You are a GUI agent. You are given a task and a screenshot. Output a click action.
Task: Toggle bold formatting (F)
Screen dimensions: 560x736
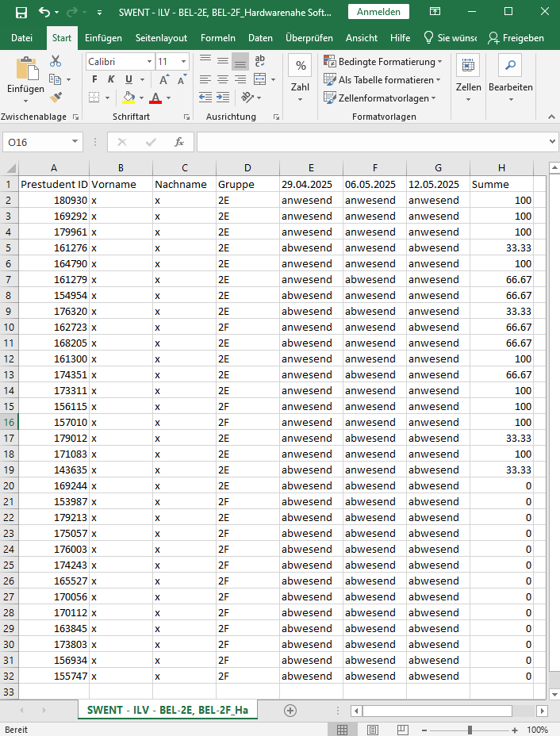(x=94, y=79)
